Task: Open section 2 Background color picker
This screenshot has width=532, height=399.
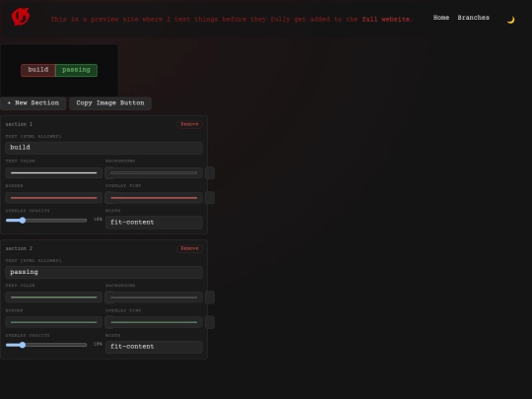Action: (154, 298)
